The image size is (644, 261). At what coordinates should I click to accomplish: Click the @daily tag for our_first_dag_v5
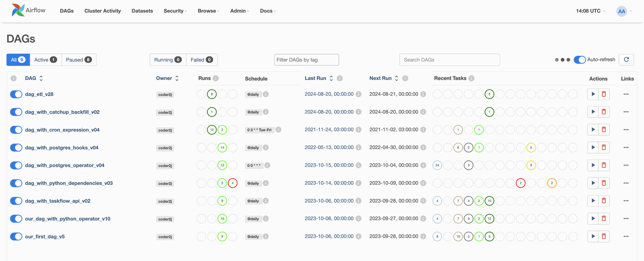(253, 236)
